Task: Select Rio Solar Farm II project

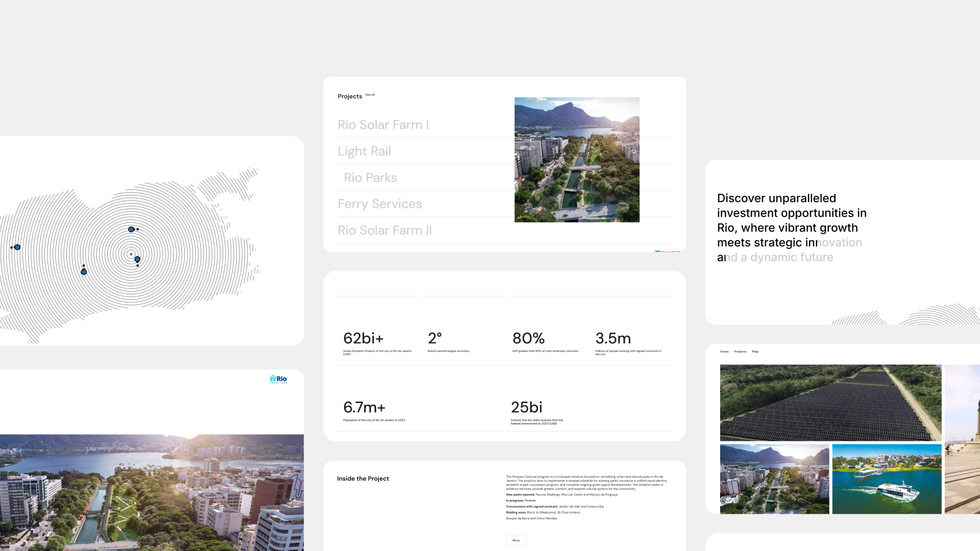Action: tap(384, 231)
